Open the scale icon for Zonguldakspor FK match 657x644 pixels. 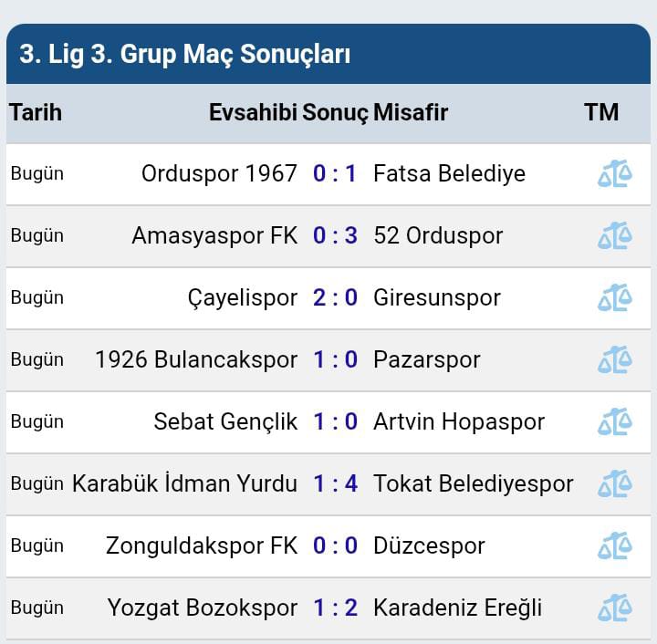[x=614, y=545]
